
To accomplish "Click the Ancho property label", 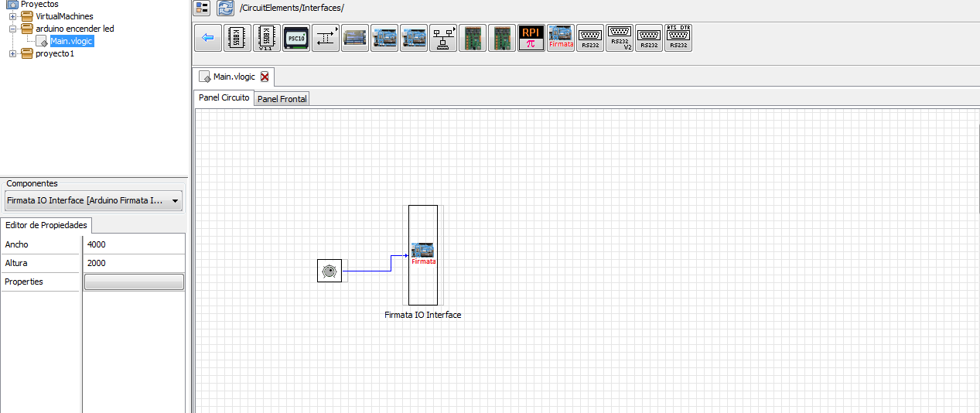I will (17, 244).
